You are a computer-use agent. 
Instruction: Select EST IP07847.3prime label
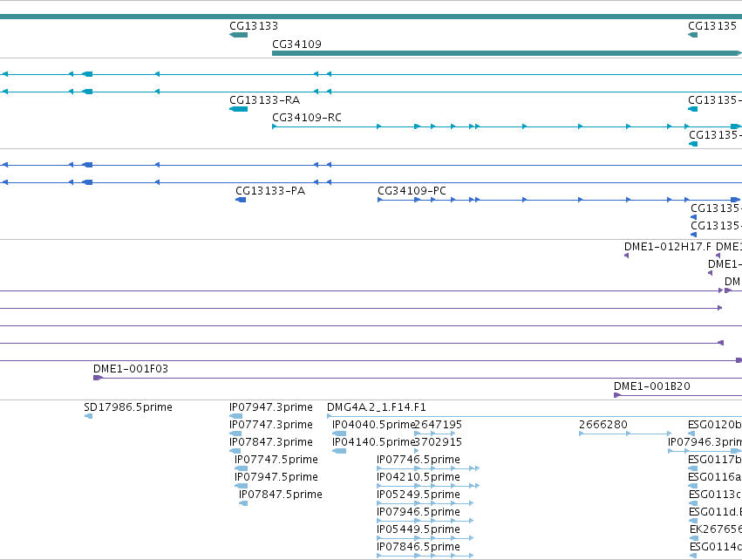270,442
